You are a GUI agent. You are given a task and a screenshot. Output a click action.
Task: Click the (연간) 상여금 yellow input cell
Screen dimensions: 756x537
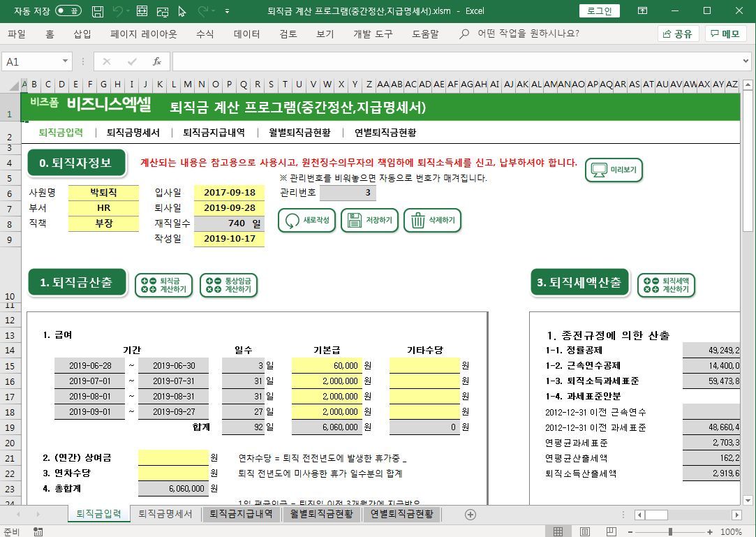pos(174,457)
